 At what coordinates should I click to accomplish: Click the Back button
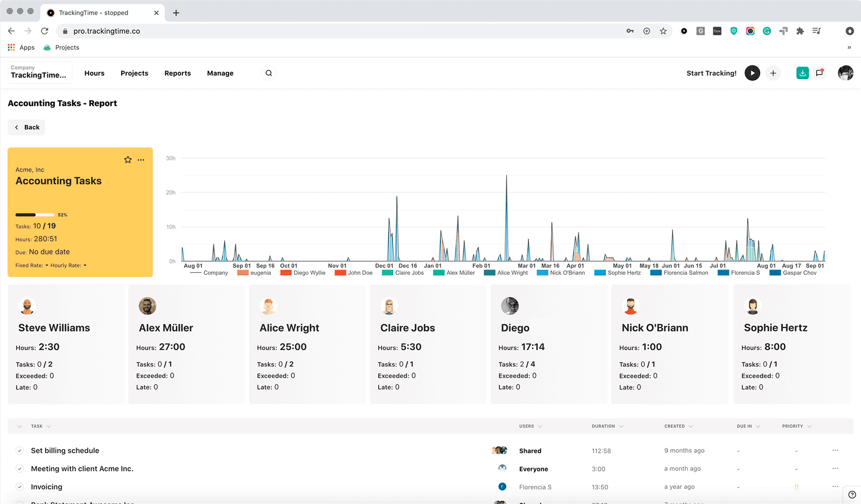(x=26, y=127)
